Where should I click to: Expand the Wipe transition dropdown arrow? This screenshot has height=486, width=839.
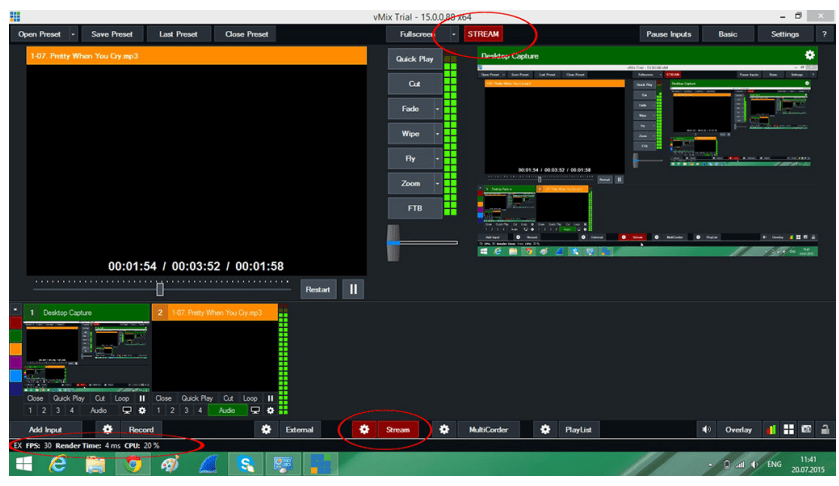pos(438,133)
